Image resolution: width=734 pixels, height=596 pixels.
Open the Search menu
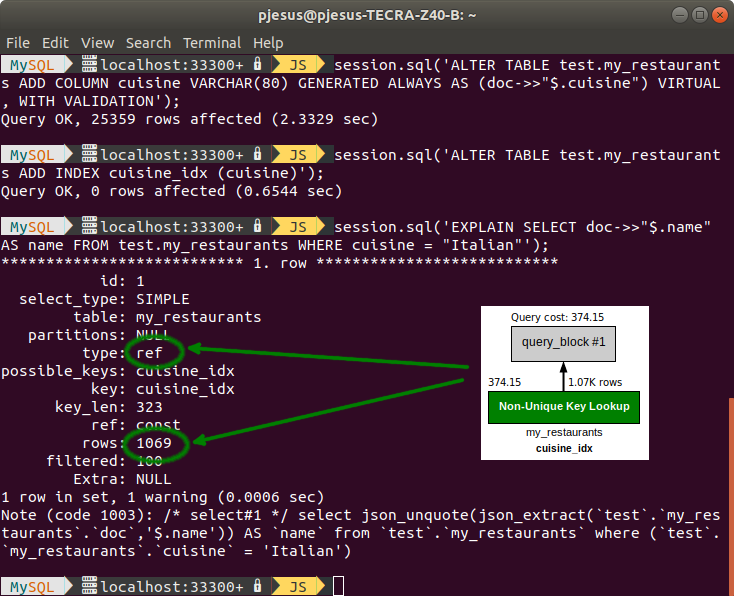[x=148, y=43]
